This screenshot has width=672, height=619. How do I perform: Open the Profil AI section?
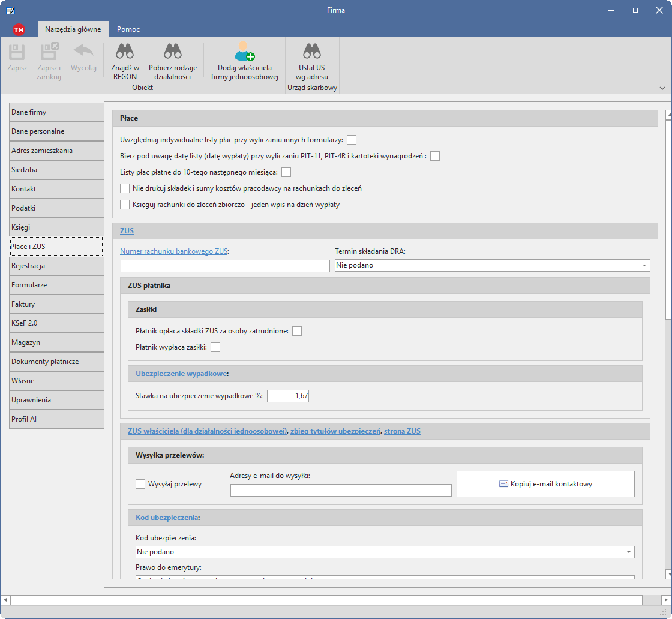tap(56, 419)
